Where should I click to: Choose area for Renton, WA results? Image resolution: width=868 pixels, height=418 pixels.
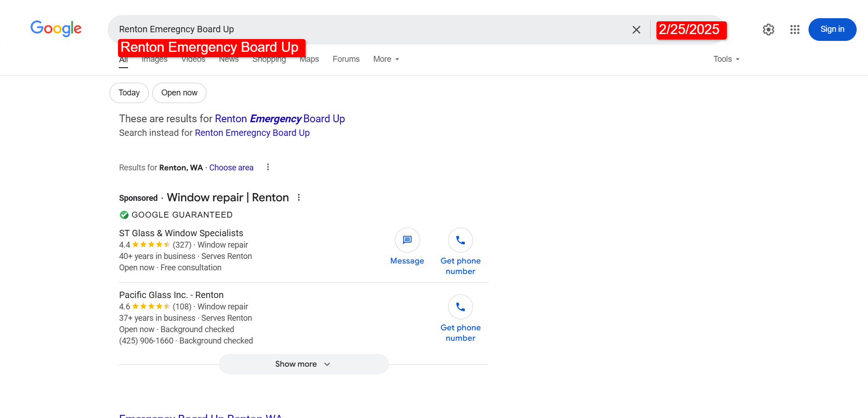coord(231,168)
